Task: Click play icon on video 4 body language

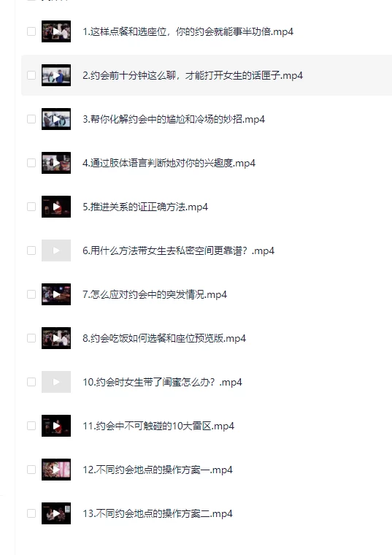Action: [x=56, y=163]
